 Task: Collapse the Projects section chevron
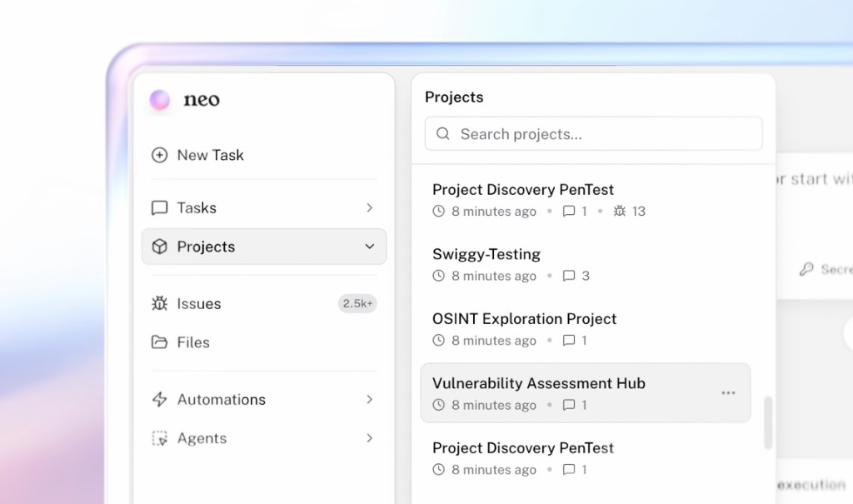(x=369, y=247)
